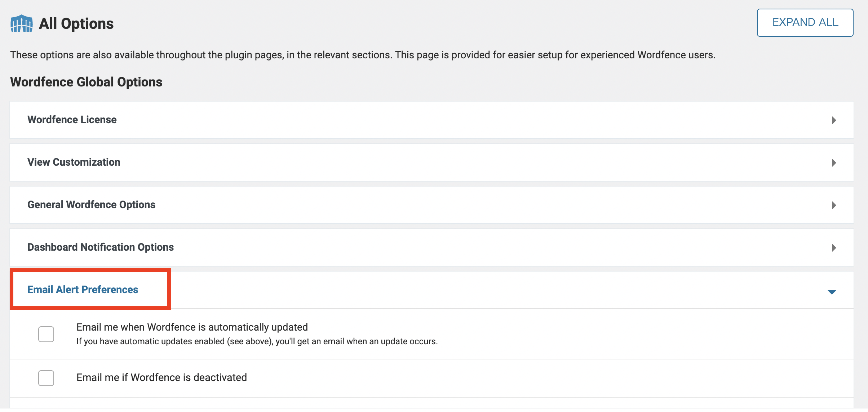Expand View Customization arrow icon

pyautogui.click(x=833, y=162)
